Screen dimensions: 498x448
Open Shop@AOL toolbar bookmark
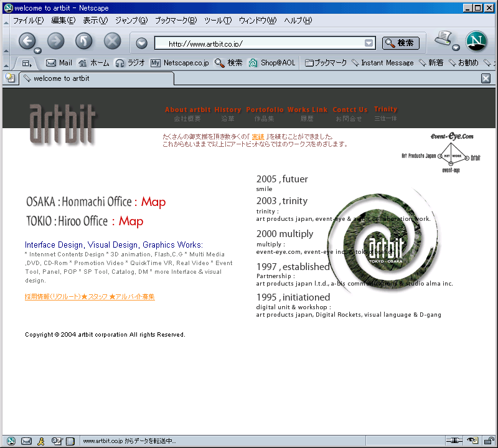(x=272, y=63)
